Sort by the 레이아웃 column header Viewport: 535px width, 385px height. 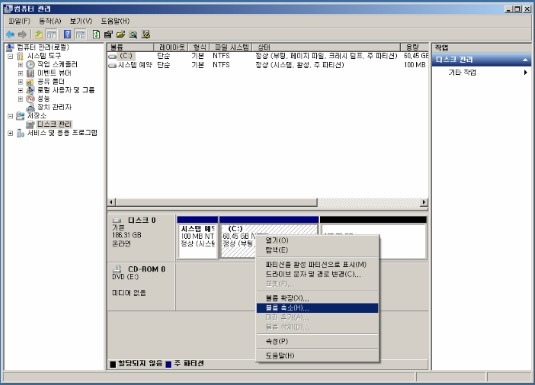pos(171,47)
